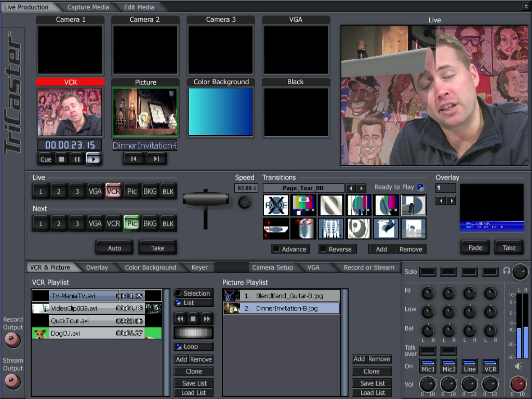Click the Record Output knob button
Viewport: 532px width, 399px height.
13,340
